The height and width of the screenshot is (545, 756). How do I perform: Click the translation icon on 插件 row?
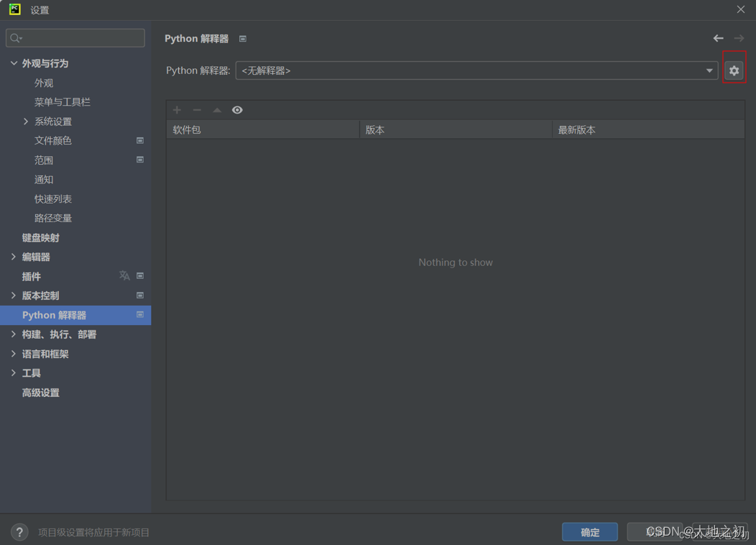click(x=124, y=275)
